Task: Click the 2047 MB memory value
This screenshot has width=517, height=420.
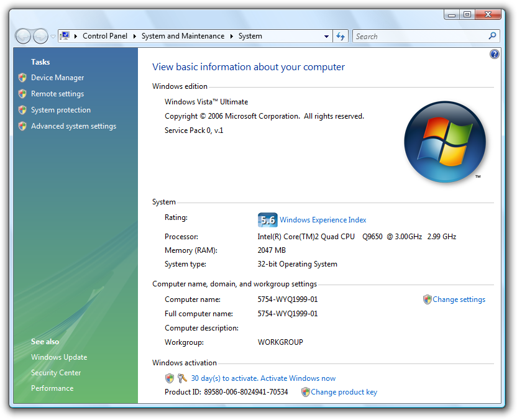Action: (272, 250)
